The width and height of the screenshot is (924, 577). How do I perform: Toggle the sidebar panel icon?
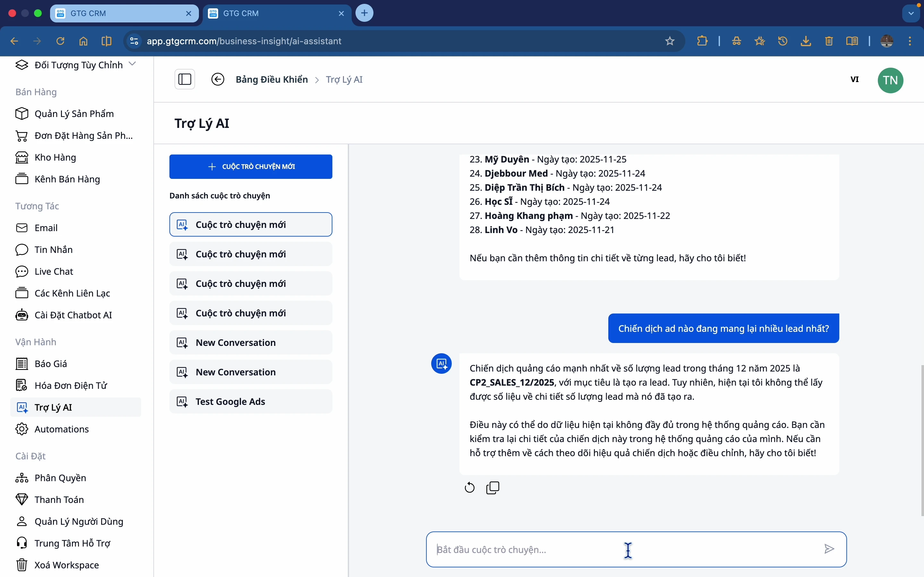[x=185, y=79]
